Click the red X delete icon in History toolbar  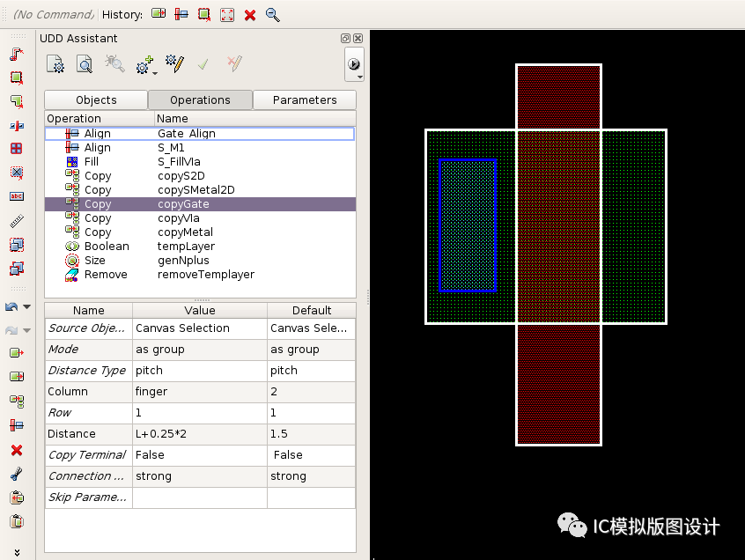pyautogui.click(x=250, y=14)
